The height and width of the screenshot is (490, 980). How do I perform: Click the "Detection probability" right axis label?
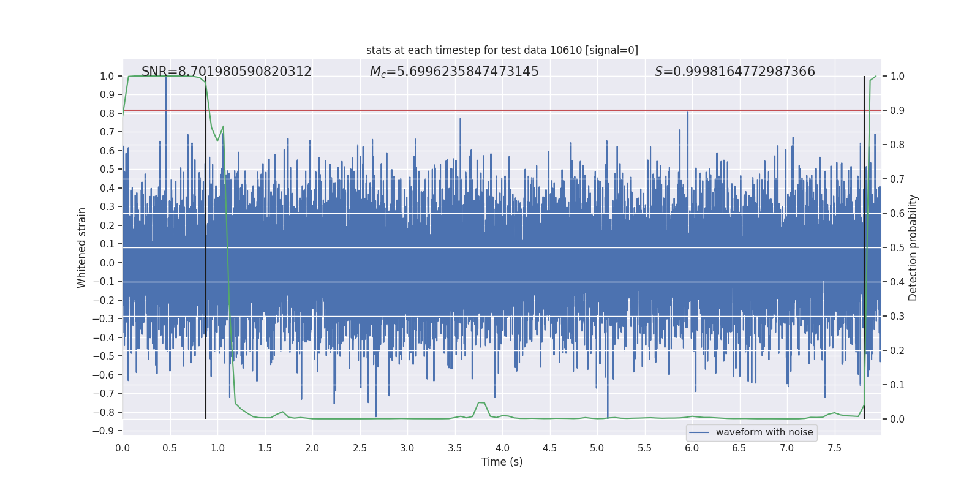[913, 247]
